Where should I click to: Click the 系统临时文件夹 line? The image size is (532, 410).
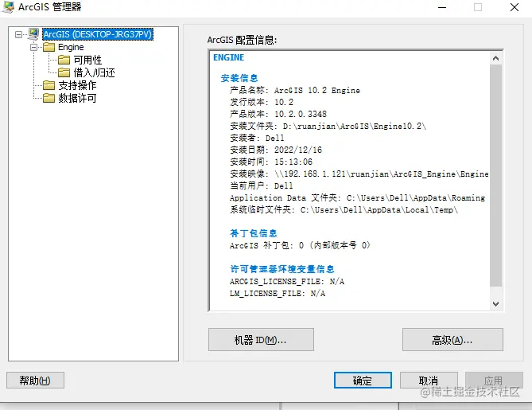pos(344,210)
